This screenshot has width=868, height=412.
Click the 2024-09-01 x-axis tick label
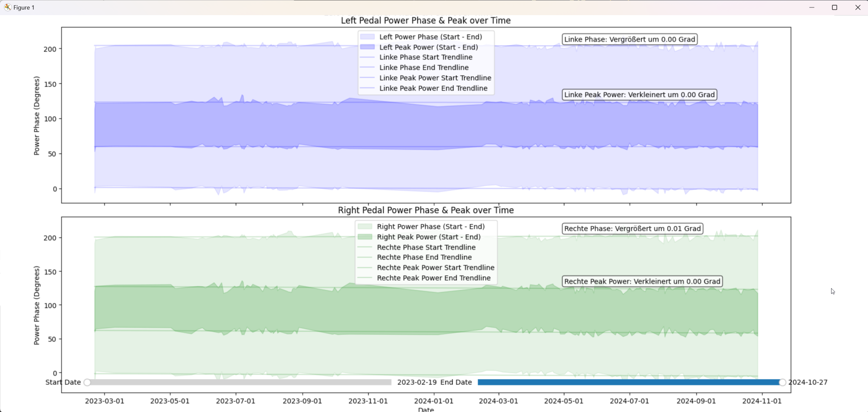tap(696, 401)
